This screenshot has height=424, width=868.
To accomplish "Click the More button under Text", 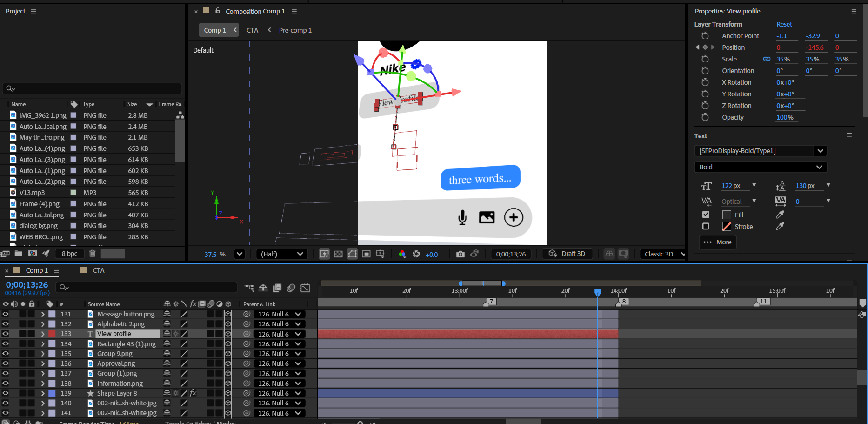I will (718, 242).
